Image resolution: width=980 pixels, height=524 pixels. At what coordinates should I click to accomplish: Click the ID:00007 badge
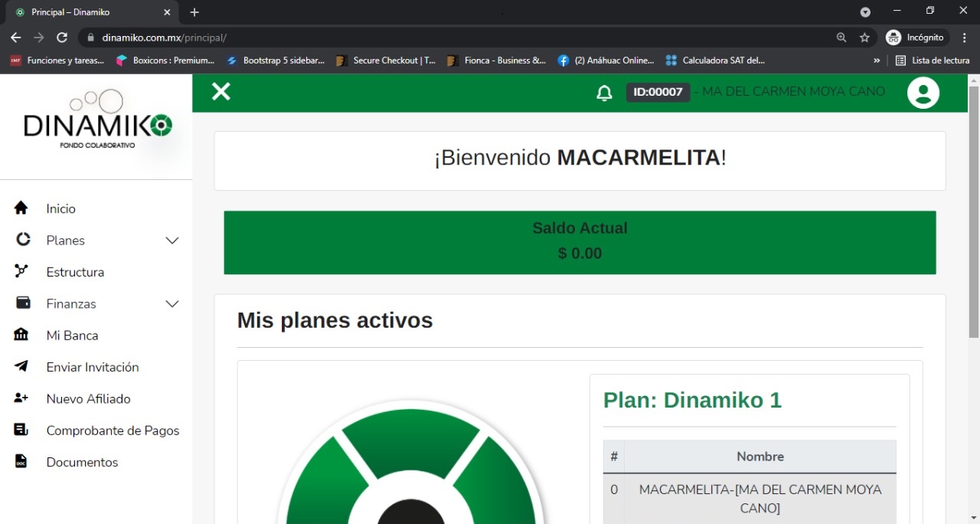pyautogui.click(x=658, y=92)
